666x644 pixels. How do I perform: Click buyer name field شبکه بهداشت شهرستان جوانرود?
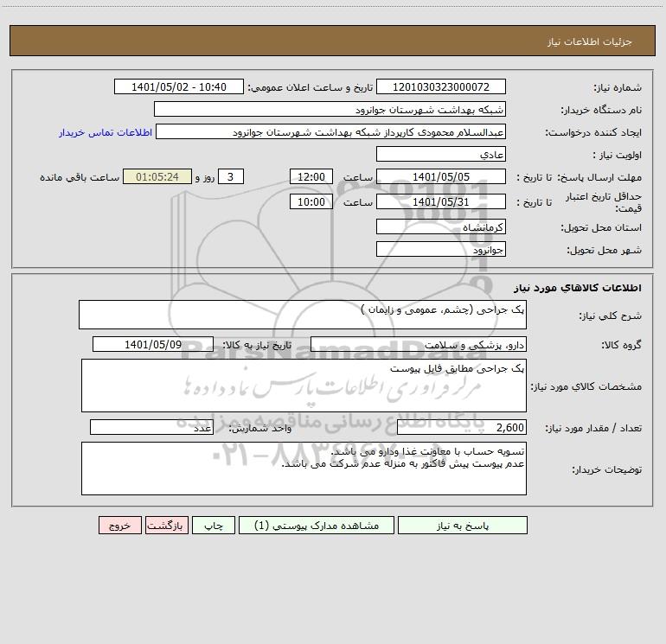tap(330, 110)
